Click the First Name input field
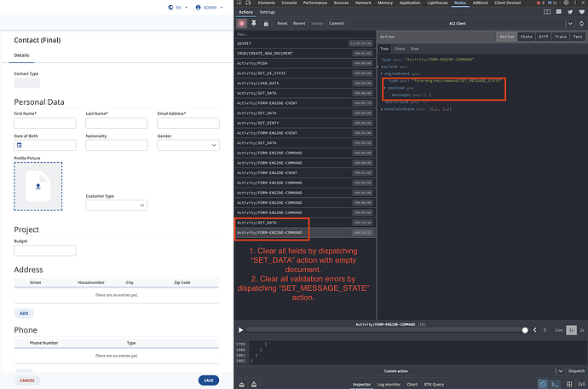Image resolution: width=588 pixels, height=389 pixels. tap(45, 123)
